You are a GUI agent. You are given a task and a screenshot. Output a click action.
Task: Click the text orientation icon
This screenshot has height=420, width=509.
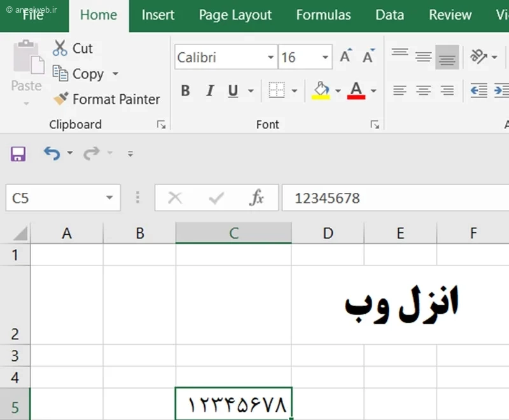(478, 57)
